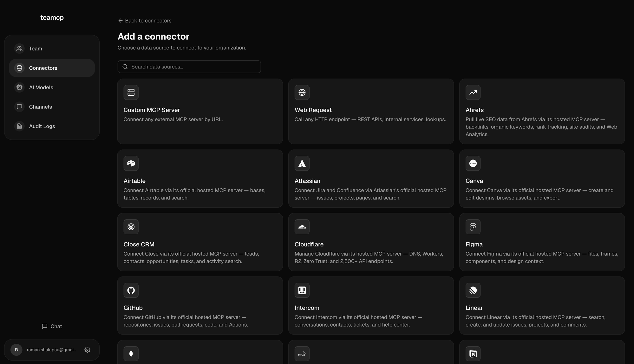Click the AI Models chip icon
Image resolution: width=634 pixels, height=364 pixels.
click(x=19, y=87)
